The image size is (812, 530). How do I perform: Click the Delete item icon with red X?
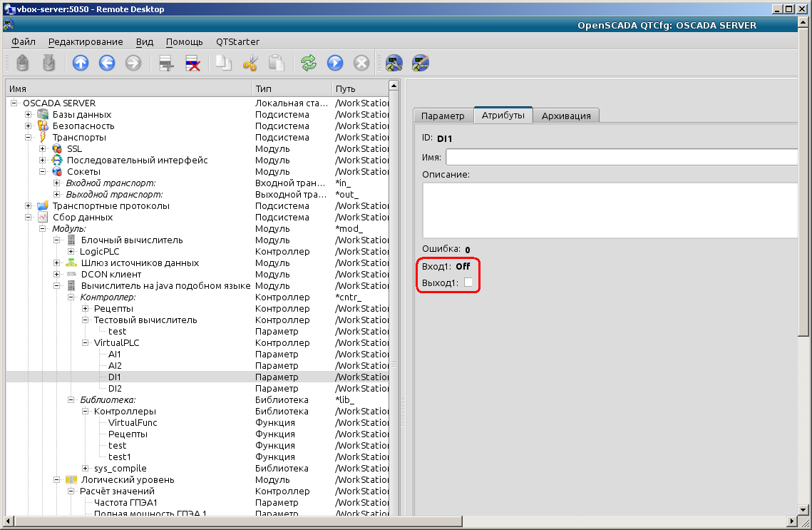coord(192,63)
